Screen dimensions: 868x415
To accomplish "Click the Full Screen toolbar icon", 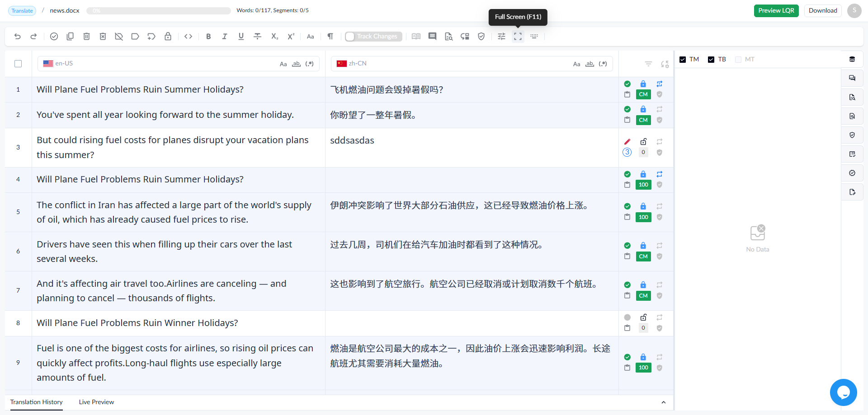I will click(518, 37).
